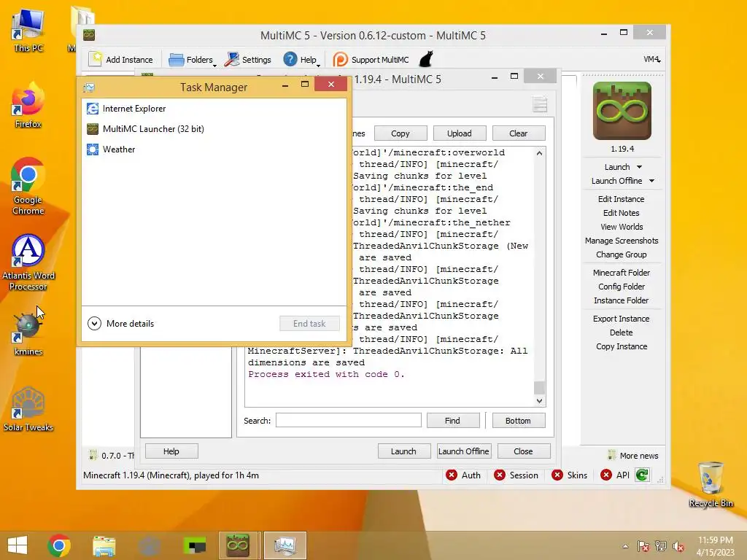Expand More details in Task Manager
The image size is (747, 560).
tap(121, 323)
